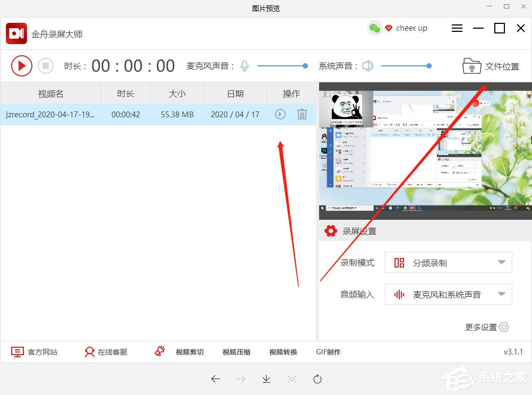Select 视频压缩 in the bottom menu
Viewport: 532px width, 395px height.
(236, 351)
